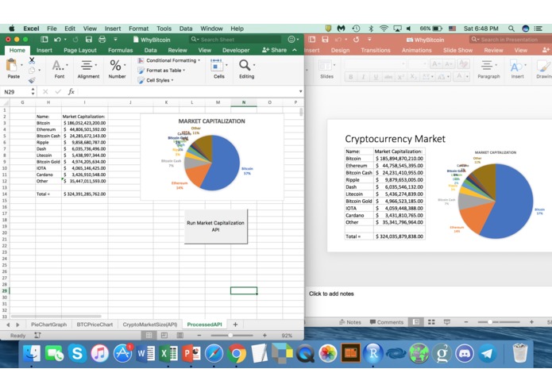
Task: Switch to Page Layout view in status bar
Action: [x=164, y=336]
